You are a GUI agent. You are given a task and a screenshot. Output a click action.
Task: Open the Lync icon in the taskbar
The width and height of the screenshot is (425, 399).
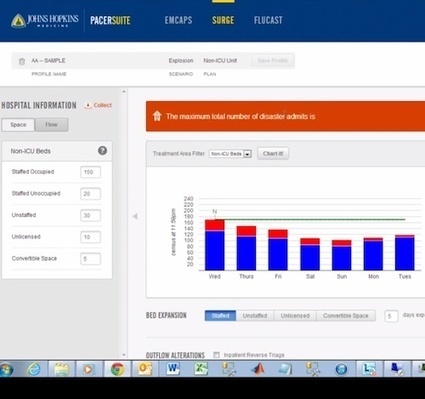click(369, 369)
